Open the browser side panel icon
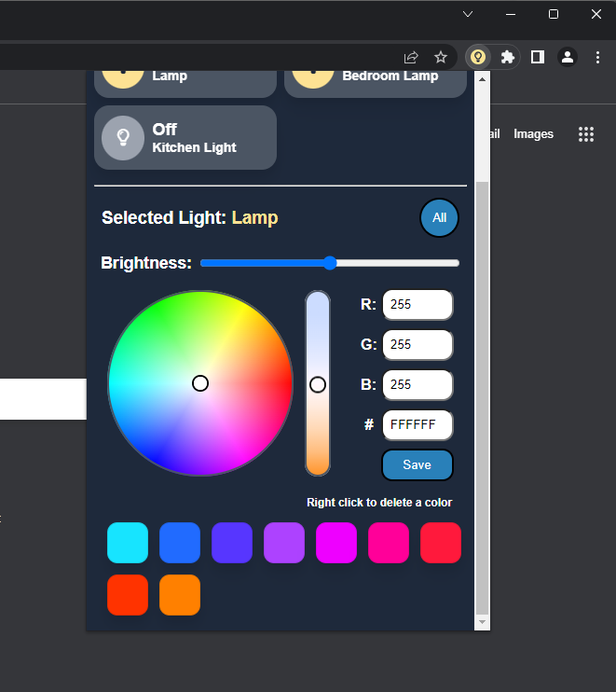Screen dimensions: 616x692 537,57
